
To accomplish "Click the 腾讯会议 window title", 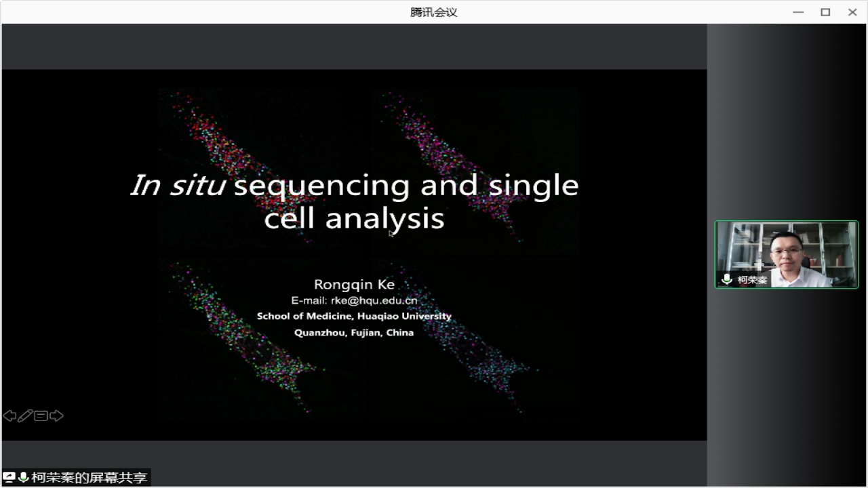I will coord(434,12).
